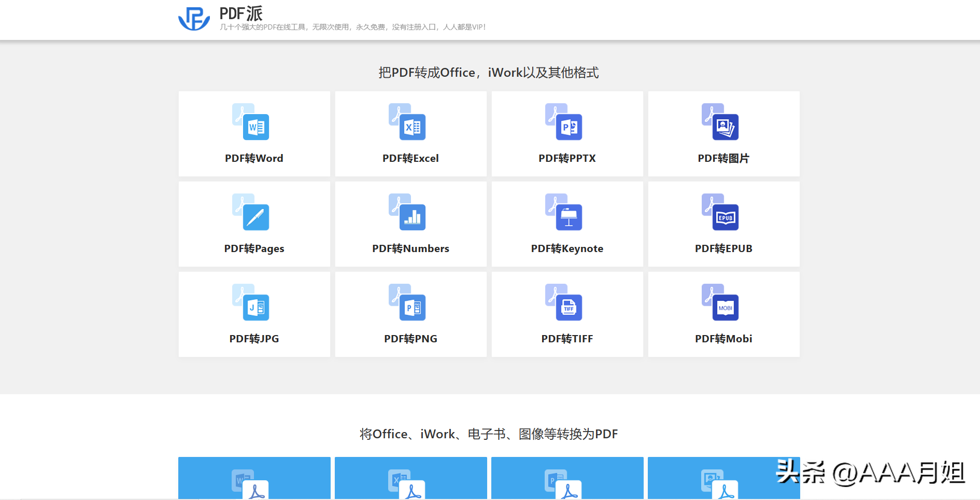The image size is (980, 500).
Task: Click the site tagline mentioning VIP
Action: point(352,27)
